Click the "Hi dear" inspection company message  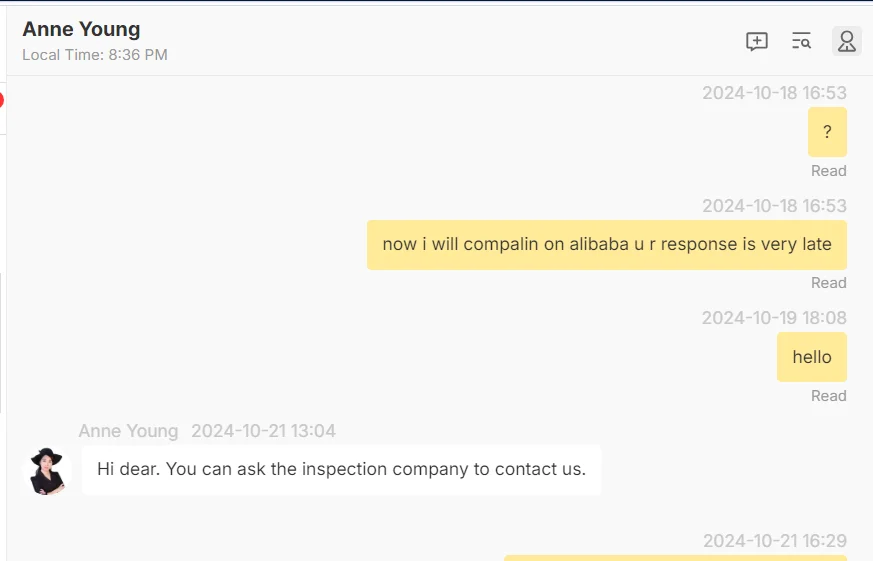click(341, 469)
